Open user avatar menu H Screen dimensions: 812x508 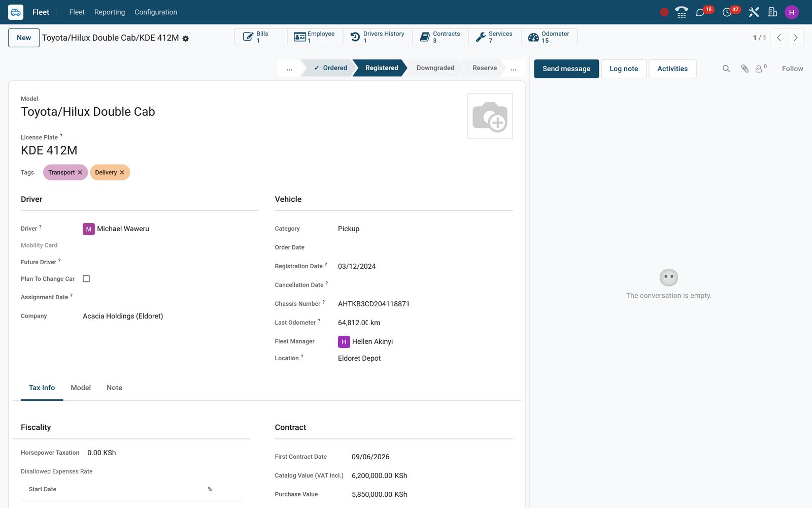[x=792, y=12]
